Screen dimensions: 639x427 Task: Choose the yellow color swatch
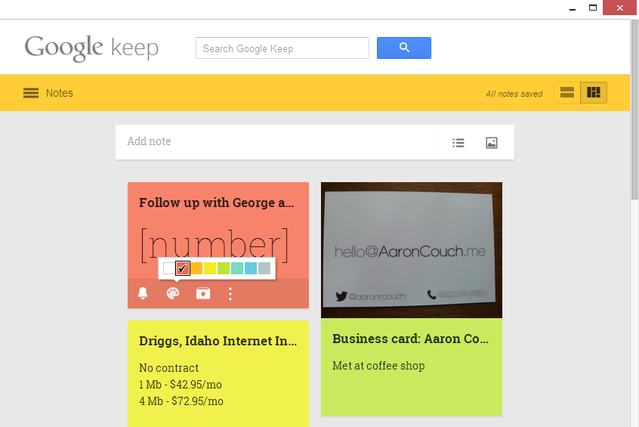pyautogui.click(x=210, y=268)
